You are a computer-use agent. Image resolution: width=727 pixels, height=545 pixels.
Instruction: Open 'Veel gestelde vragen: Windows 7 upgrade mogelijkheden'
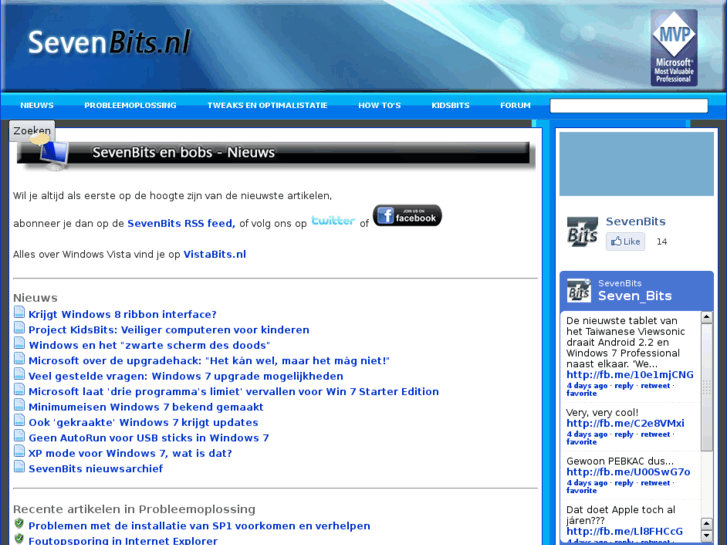pyautogui.click(x=186, y=376)
